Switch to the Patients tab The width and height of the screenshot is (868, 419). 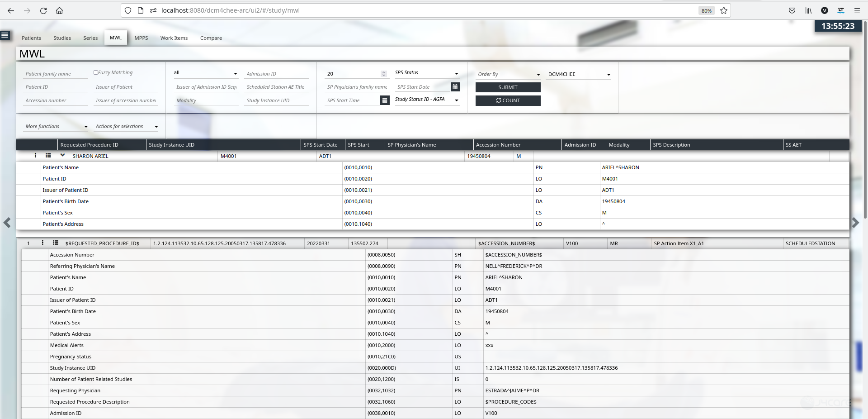click(31, 38)
